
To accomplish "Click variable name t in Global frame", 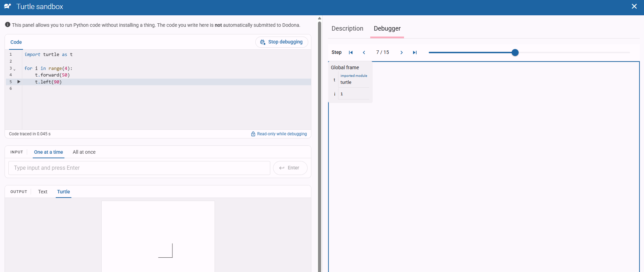I will [x=334, y=80].
